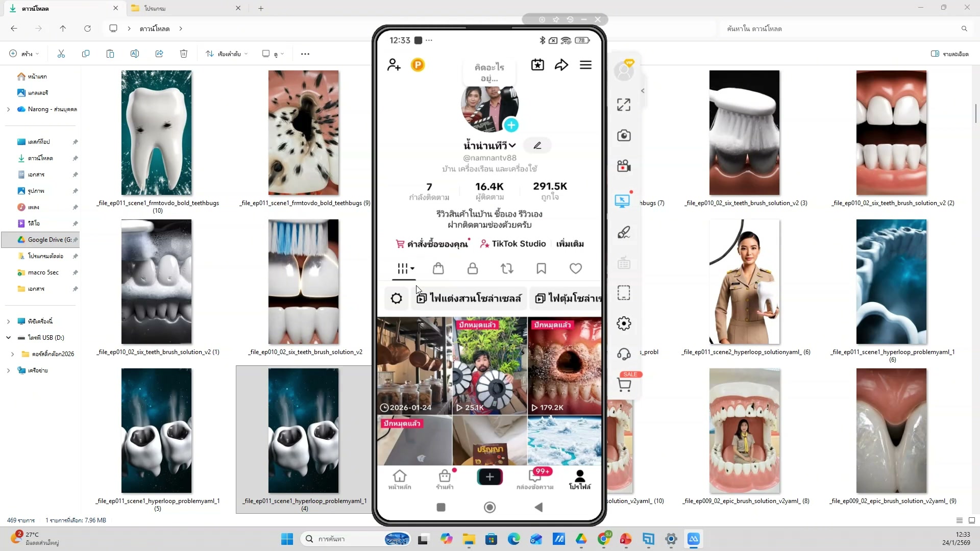Image resolution: width=980 pixels, height=551 pixels.
Task: Open the sort order dropdown in Explorer
Action: pos(227,54)
